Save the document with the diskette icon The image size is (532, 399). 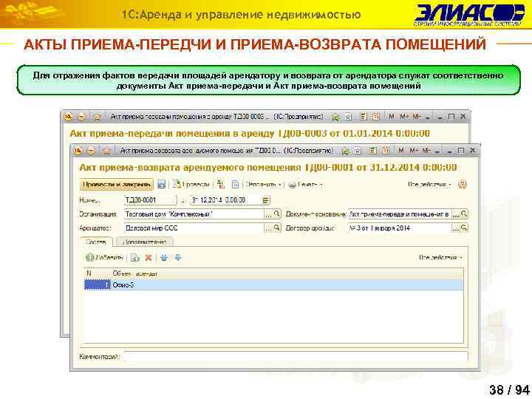(x=162, y=185)
